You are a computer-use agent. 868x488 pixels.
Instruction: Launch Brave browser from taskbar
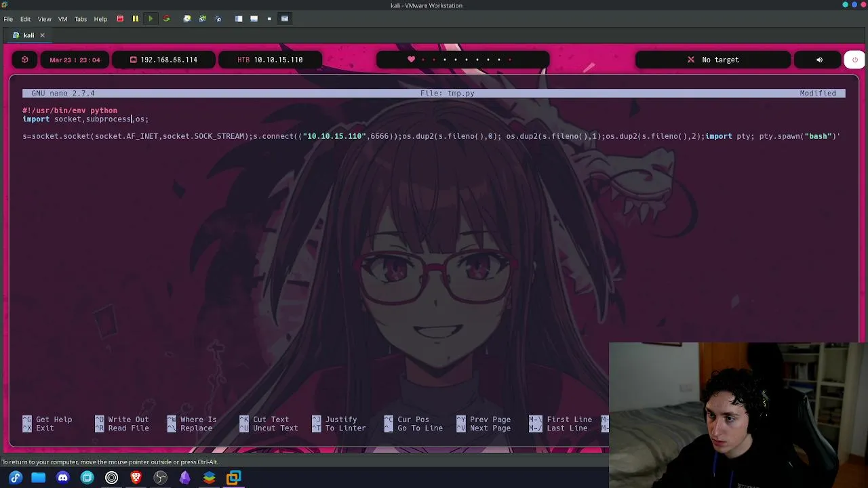tap(136, 478)
